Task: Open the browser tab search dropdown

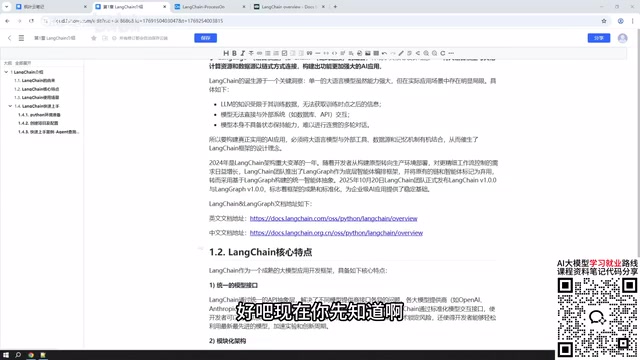Action: 7,7
